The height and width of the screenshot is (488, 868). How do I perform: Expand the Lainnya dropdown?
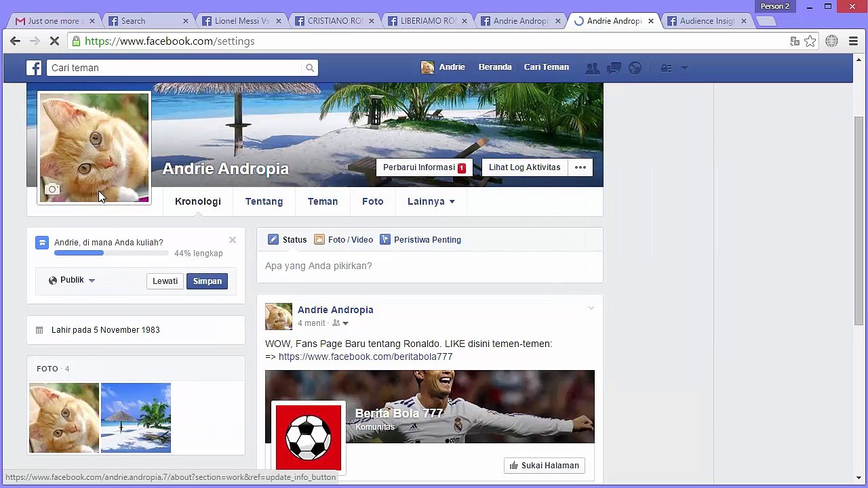(431, 201)
